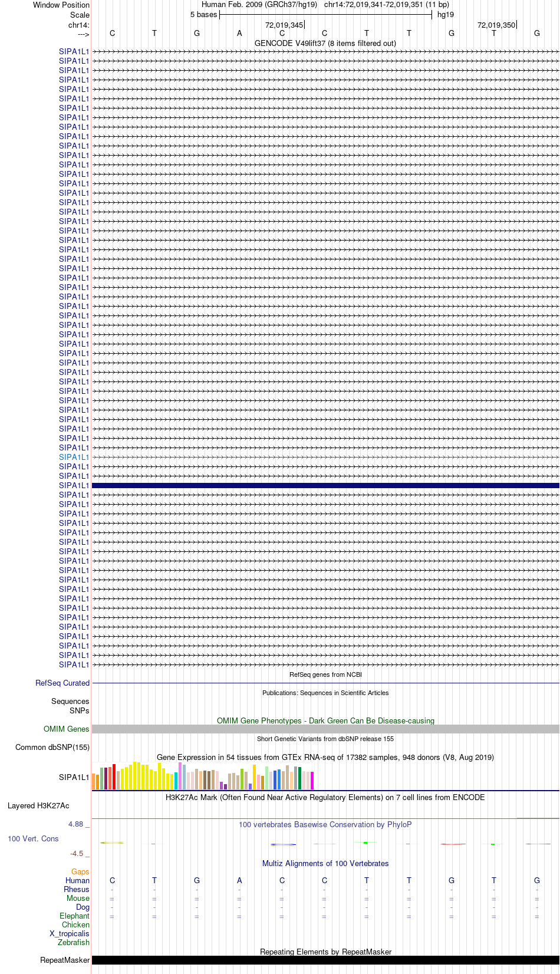Image resolution: width=560 pixels, height=974 pixels.
Task: Click the gray OMIM Genes bar
Action: point(325,729)
